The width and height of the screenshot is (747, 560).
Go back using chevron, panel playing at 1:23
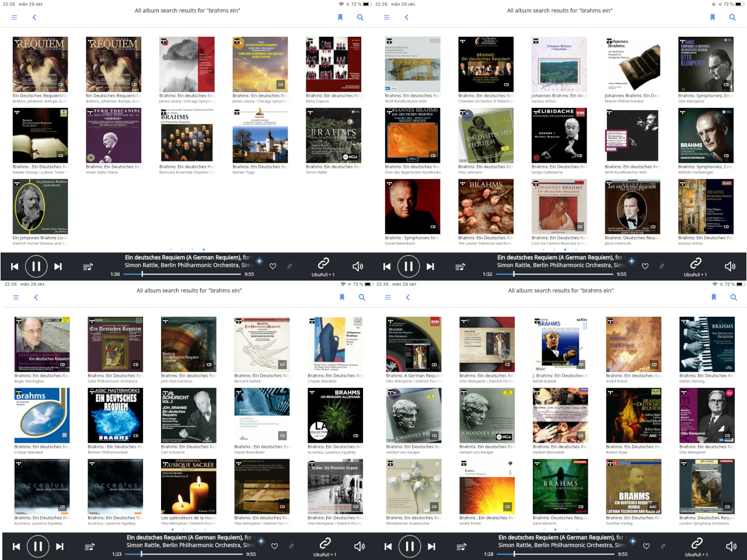[x=36, y=297]
